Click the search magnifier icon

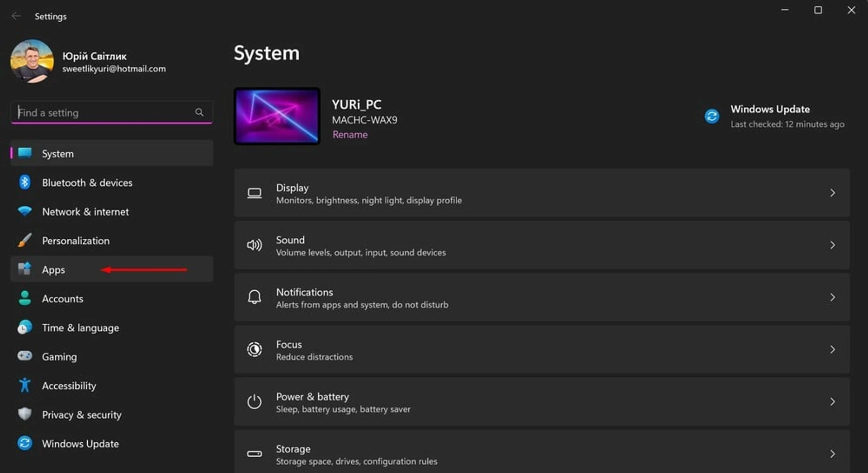(199, 112)
